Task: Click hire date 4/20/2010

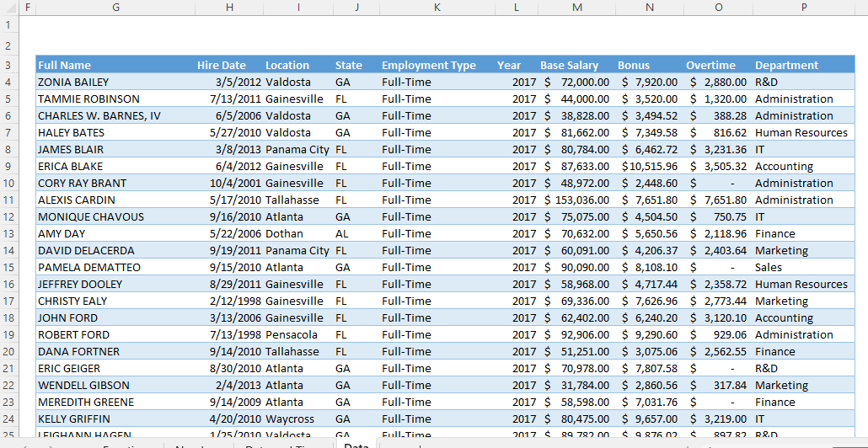Action: pyautogui.click(x=229, y=419)
